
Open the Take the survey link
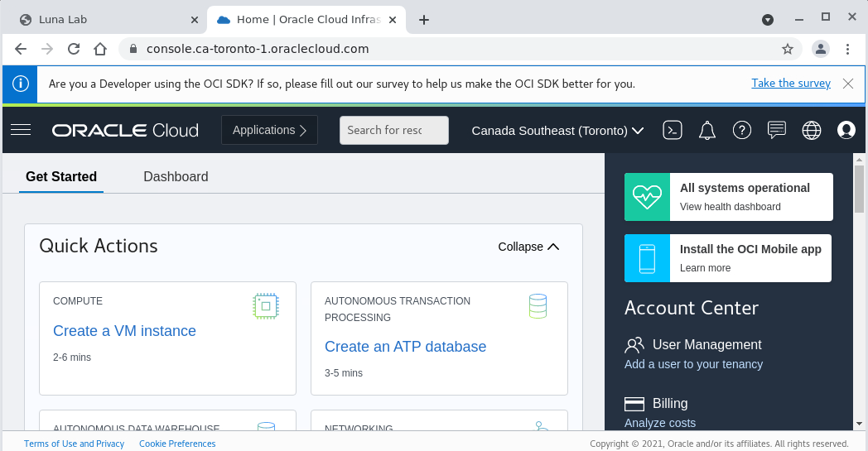pos(791,83)
